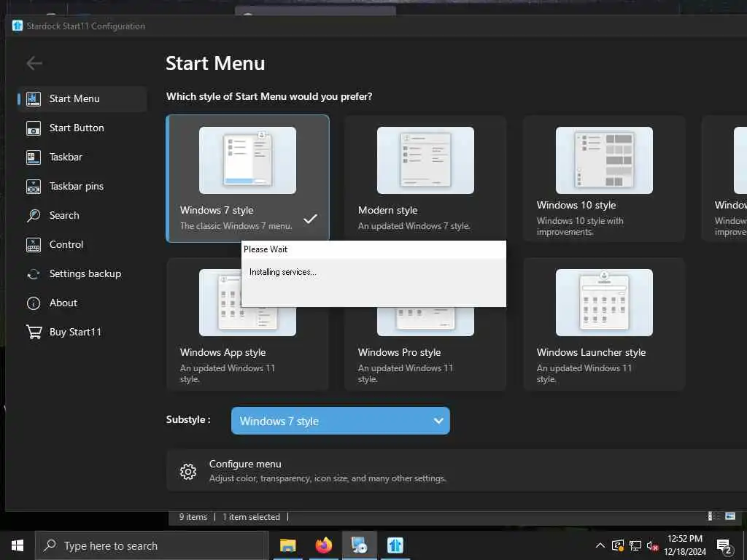Click the Installing services message
The height and width of the screenshot is (560, 747).
(282, 272)
